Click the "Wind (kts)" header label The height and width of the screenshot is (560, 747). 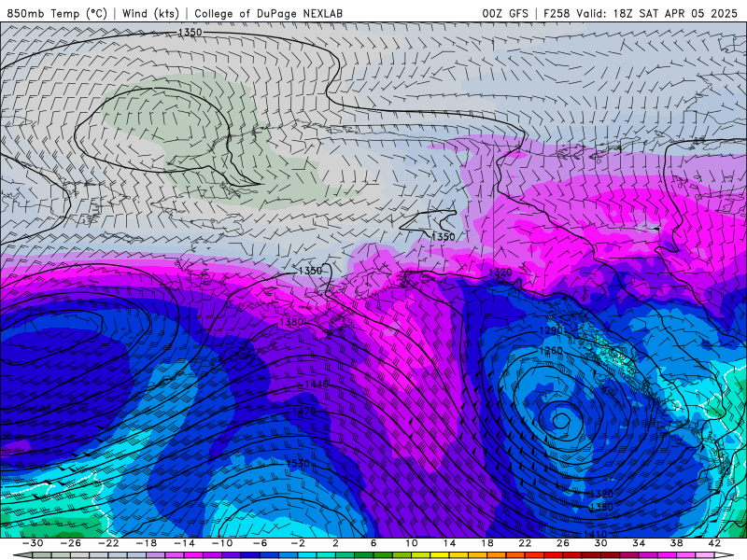point(150,13)
